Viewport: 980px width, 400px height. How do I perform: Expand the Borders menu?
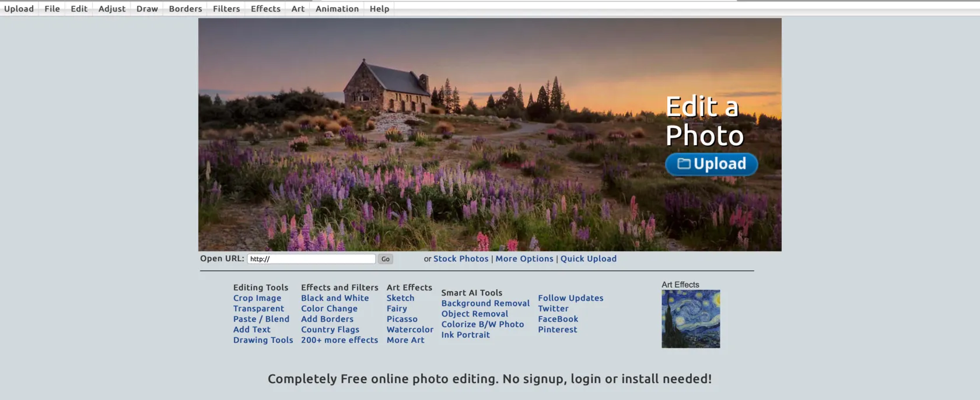[185, 9]
